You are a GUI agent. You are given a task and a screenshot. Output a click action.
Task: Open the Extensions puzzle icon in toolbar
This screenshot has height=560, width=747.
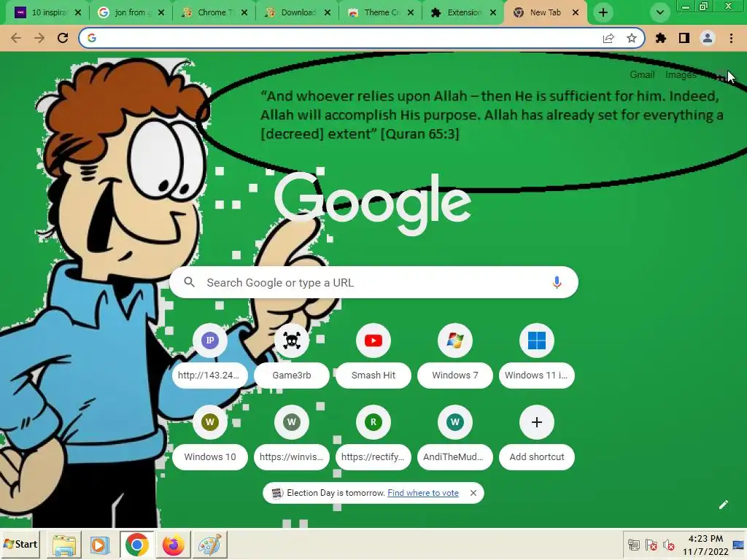click(x=661, y=38)
